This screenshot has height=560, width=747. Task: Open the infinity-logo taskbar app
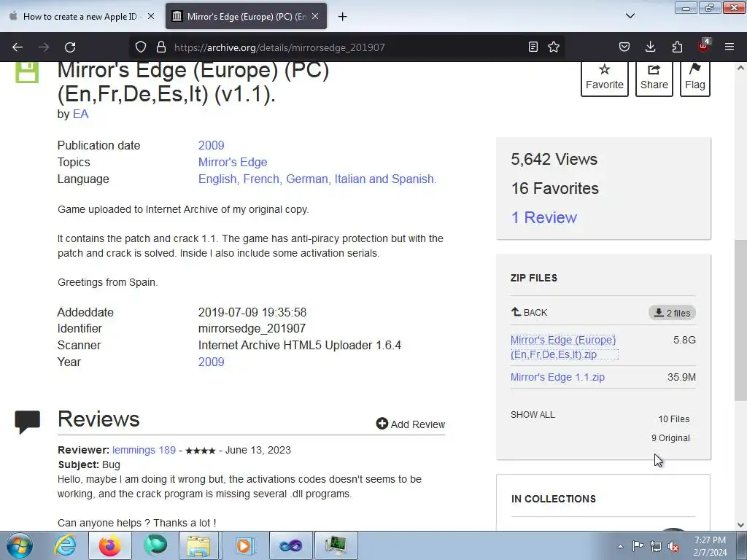click(290, 545)
